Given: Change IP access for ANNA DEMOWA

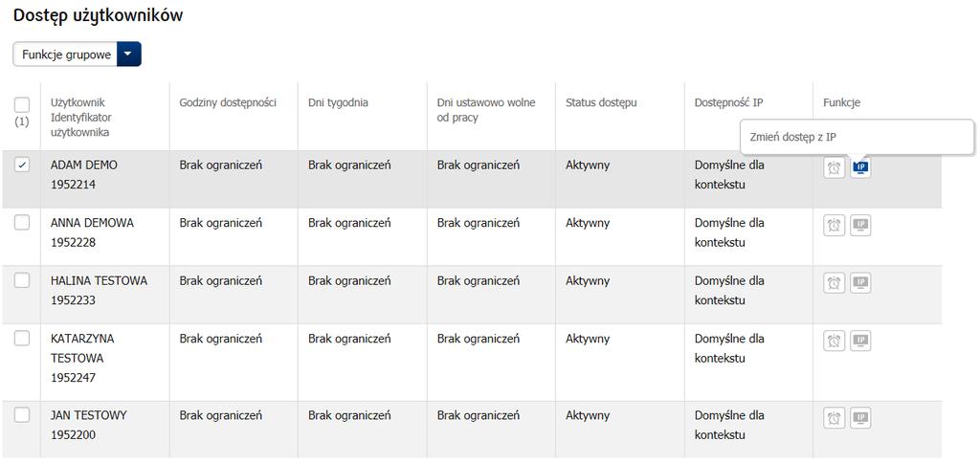Looking at the screenshot, I should (860, 226).
